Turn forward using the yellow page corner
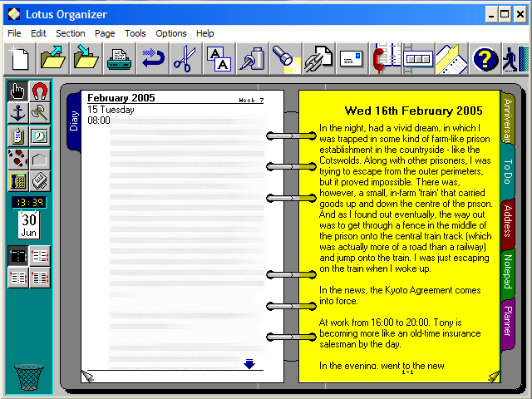Screen dimensions: 532x399 point(494,376)
